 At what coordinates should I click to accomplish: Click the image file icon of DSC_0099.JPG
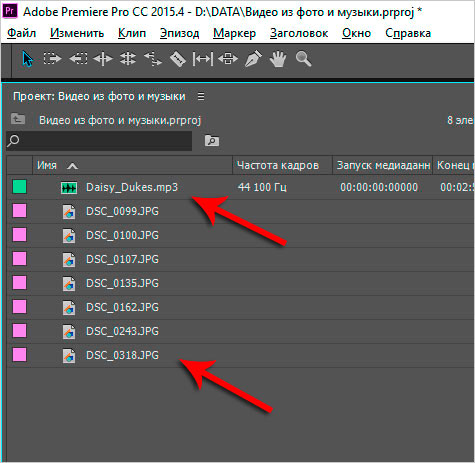tap(69, 212)
